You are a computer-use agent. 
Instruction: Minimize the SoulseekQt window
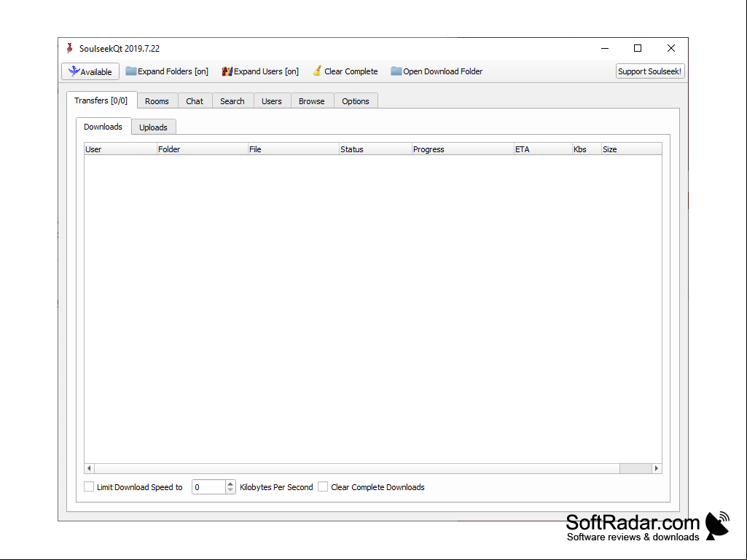pos(605,48)
